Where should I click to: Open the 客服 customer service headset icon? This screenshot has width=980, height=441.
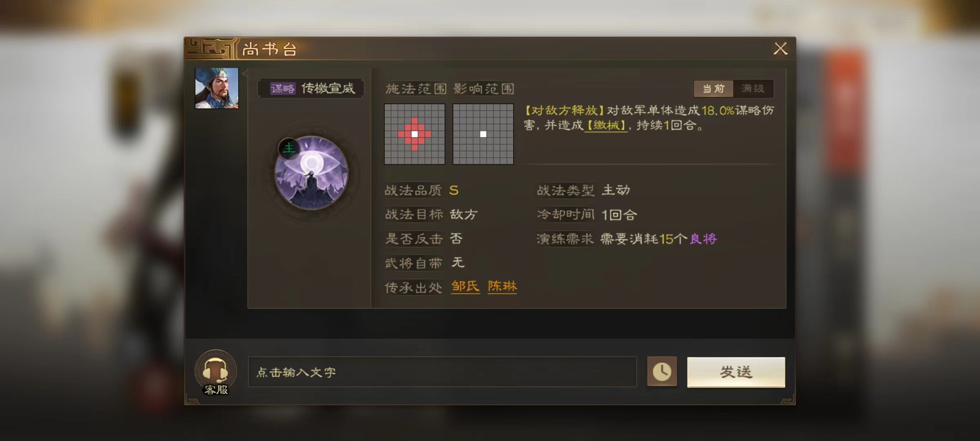click(x=216, y=372)
